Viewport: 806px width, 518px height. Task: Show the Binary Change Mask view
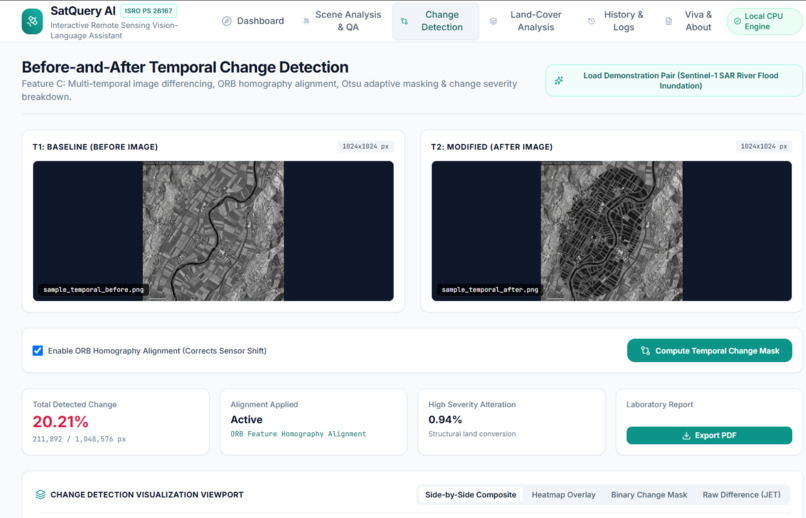649,494
